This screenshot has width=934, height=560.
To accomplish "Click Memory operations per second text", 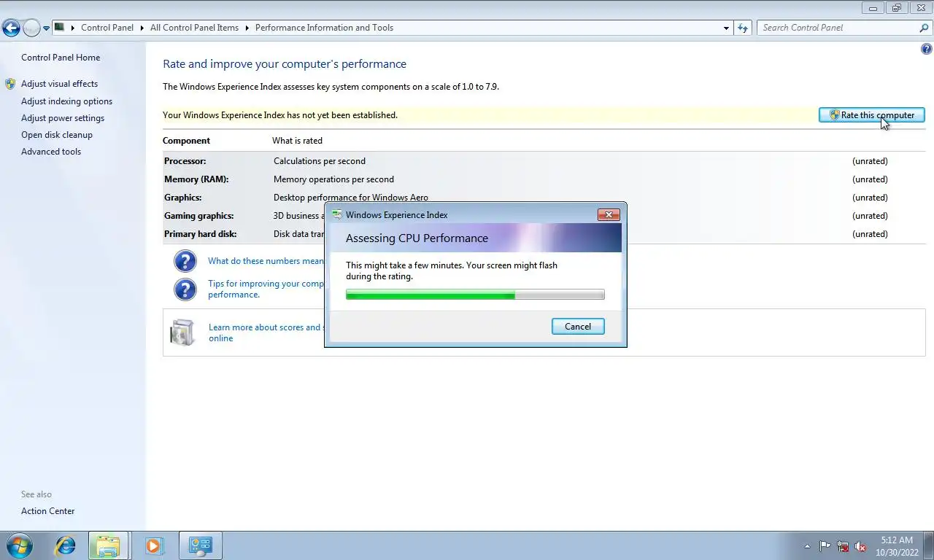I will (x=333, y=179).
